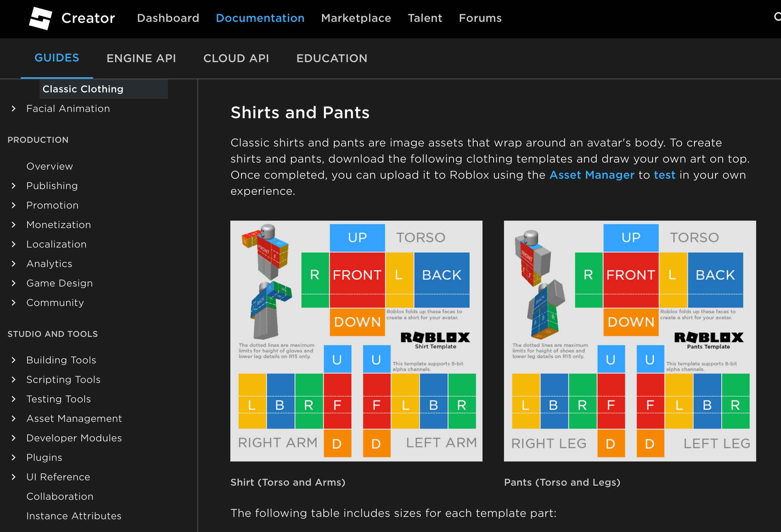
Task: Expand the Testing Tools chevron
Action: click(x=13, y=399)
